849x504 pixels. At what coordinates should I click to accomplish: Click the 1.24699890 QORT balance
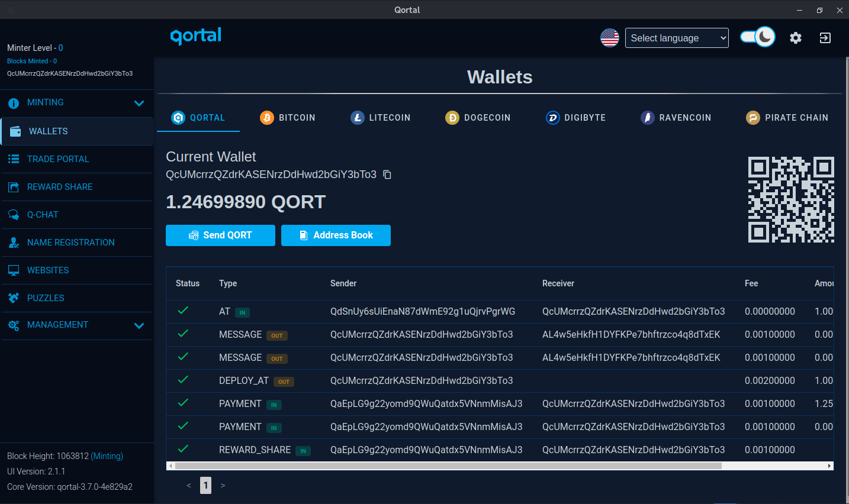(x=246, y=202)
